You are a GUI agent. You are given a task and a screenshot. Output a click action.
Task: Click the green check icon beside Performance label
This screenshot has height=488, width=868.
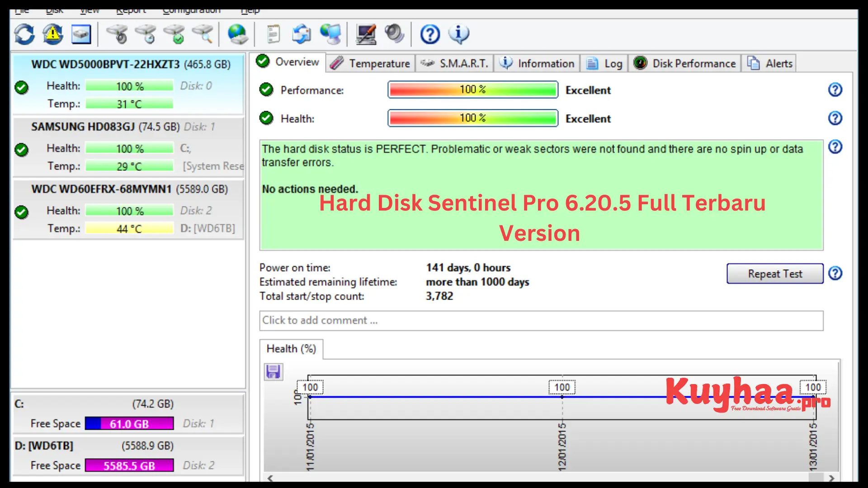point(266,90)
